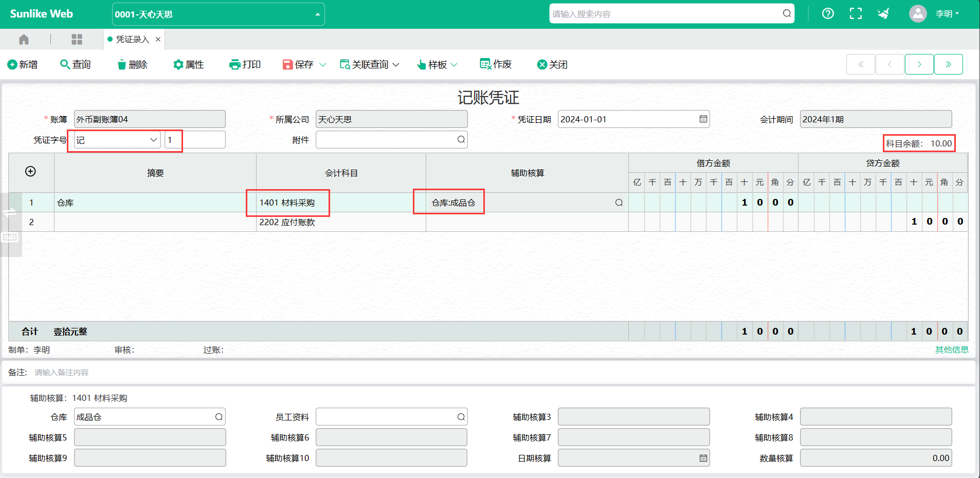The height and width of the screenshot is (478, 980).
Task: Open the 凭证字 记 dropdown
Action: [117, 140]
